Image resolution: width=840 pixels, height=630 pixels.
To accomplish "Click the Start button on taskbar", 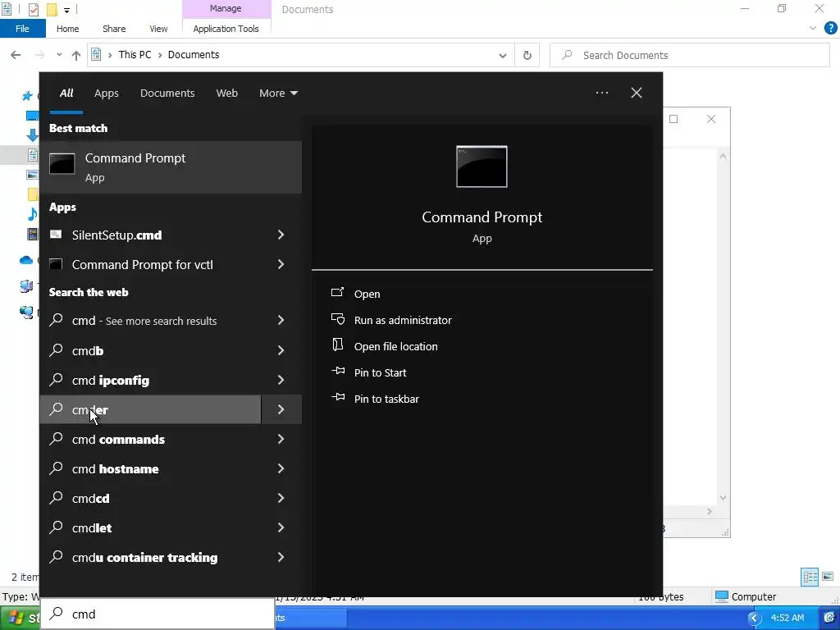I will tap(21, 618).
